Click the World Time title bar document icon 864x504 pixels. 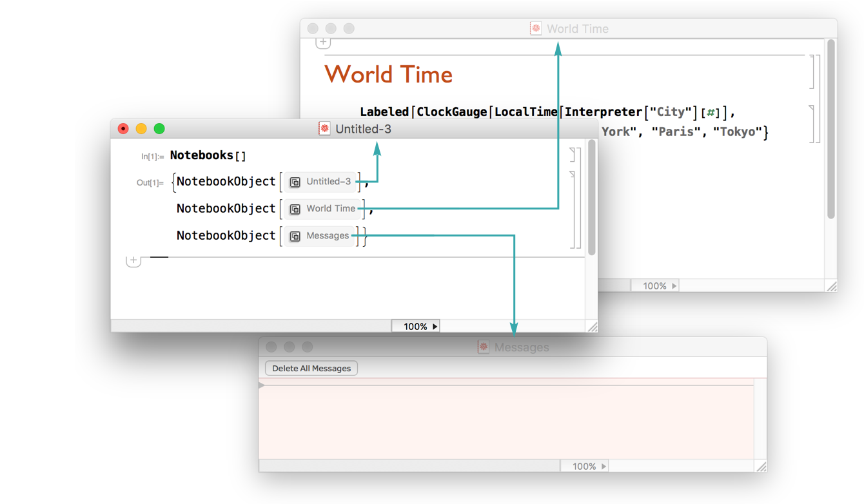(535, 28)
